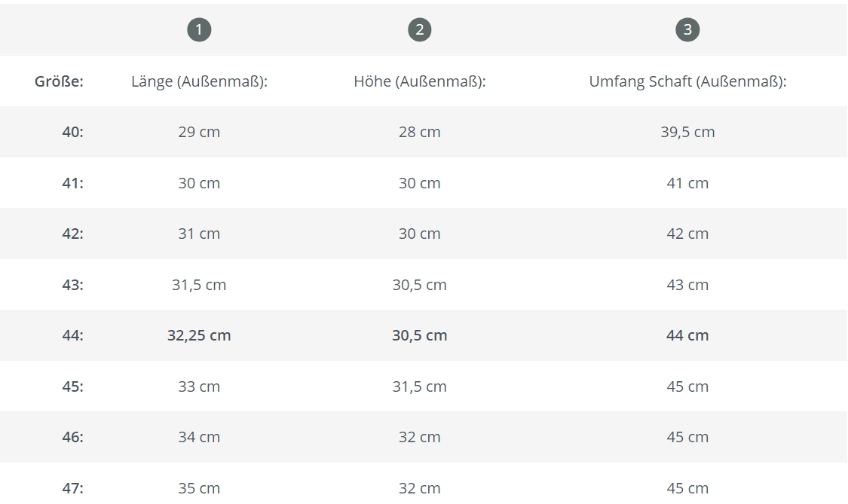Click the 'Länge (Außenmaß):' column header
Viewport: 848px width, 504px height.
click(199, 81)
